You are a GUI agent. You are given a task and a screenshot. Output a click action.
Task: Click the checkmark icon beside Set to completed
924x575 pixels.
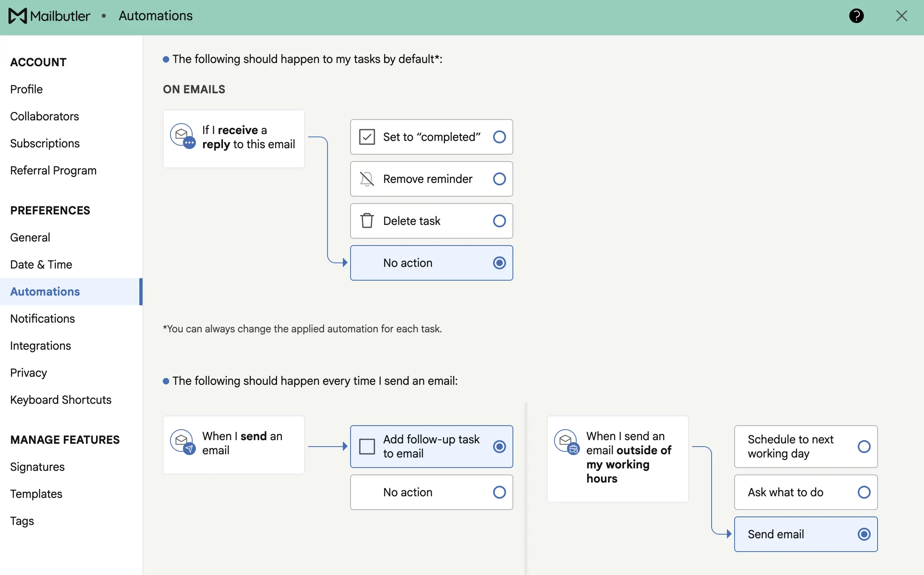[367, 137]
